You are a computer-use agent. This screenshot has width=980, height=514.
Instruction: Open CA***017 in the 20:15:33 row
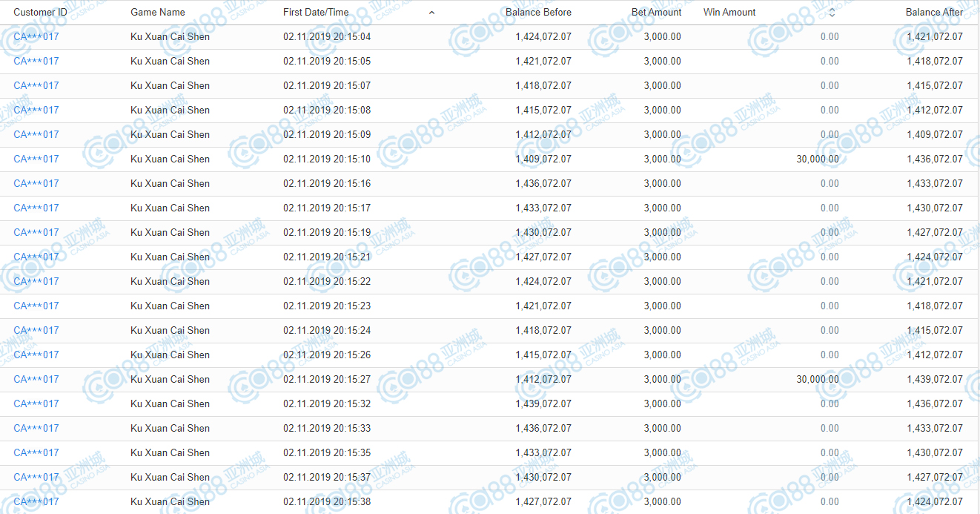[x=36, y=428]
